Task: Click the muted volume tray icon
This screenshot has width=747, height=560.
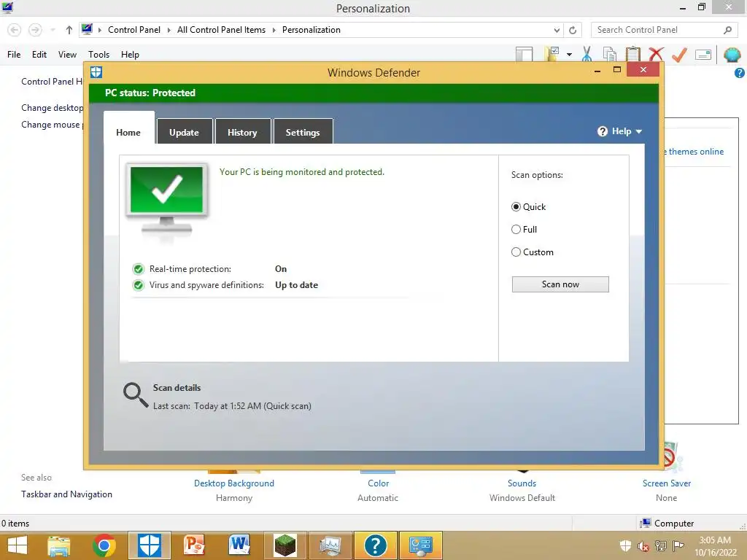Action: (x=643, y=546)
